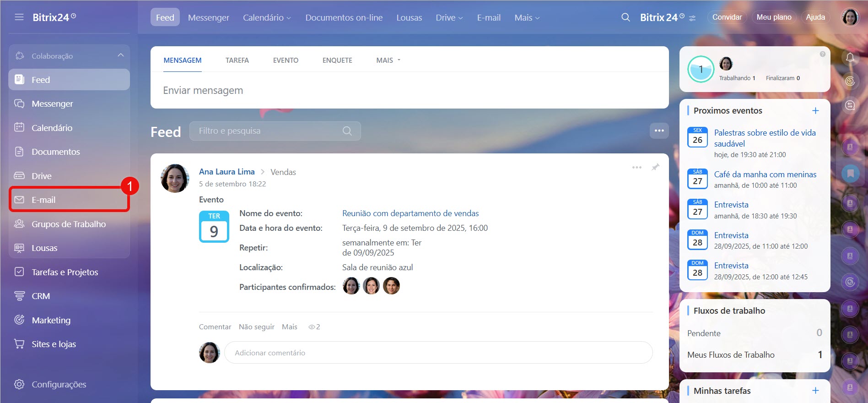Expand the Calendário dropdown in top menu
868x403 pixels.
pos(266,18)
